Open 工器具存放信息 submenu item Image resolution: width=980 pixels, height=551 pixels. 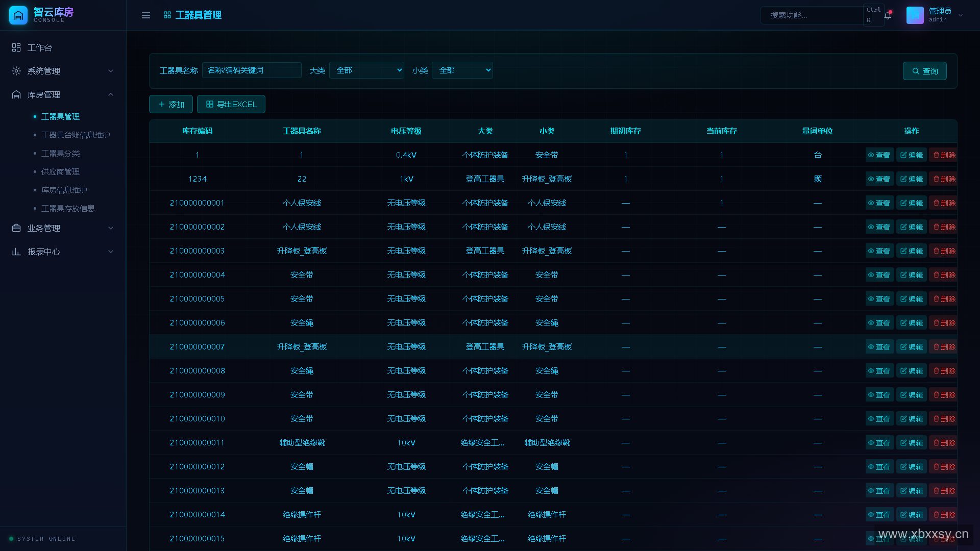point(68,208)
